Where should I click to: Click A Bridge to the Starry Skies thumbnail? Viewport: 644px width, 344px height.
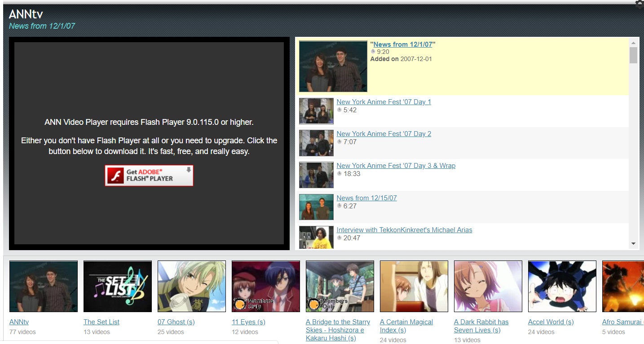(x=340, y=287)
